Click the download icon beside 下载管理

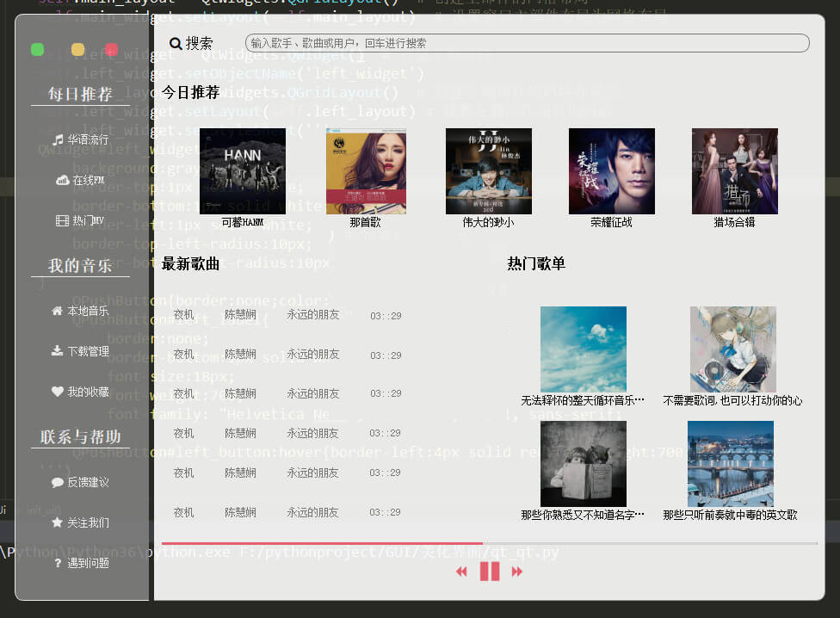(x=58, y=350)
